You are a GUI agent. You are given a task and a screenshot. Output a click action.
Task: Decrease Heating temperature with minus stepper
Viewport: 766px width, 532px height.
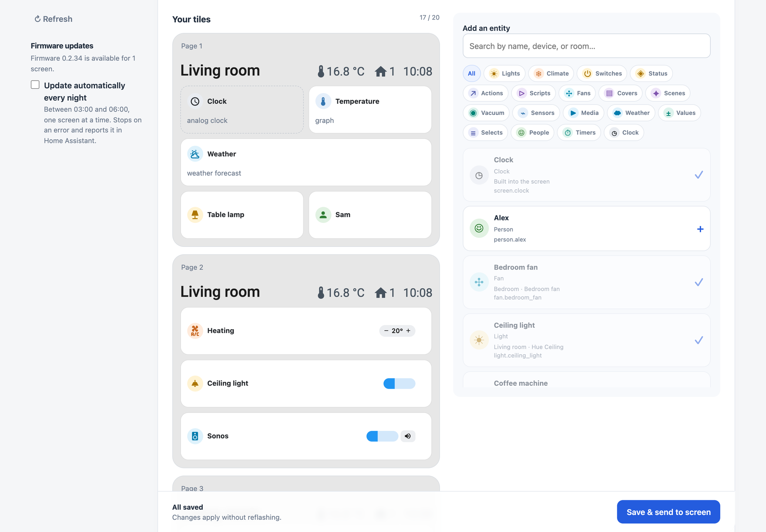(x=386, y=331)
